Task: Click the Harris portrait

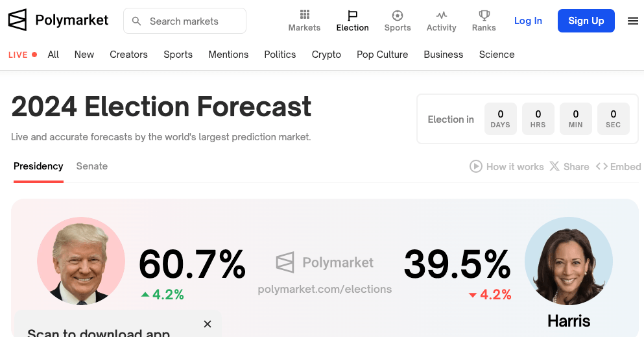Action: (x=568, y=261)
